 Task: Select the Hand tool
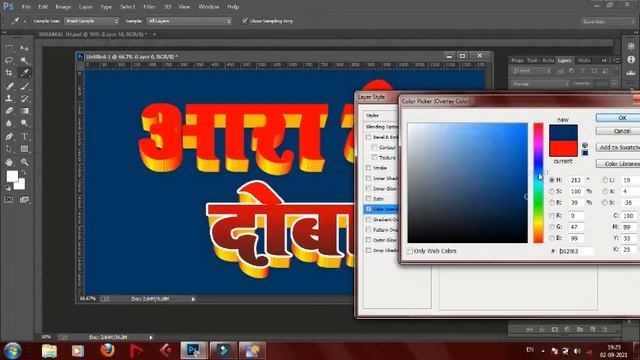pos(9,162)
